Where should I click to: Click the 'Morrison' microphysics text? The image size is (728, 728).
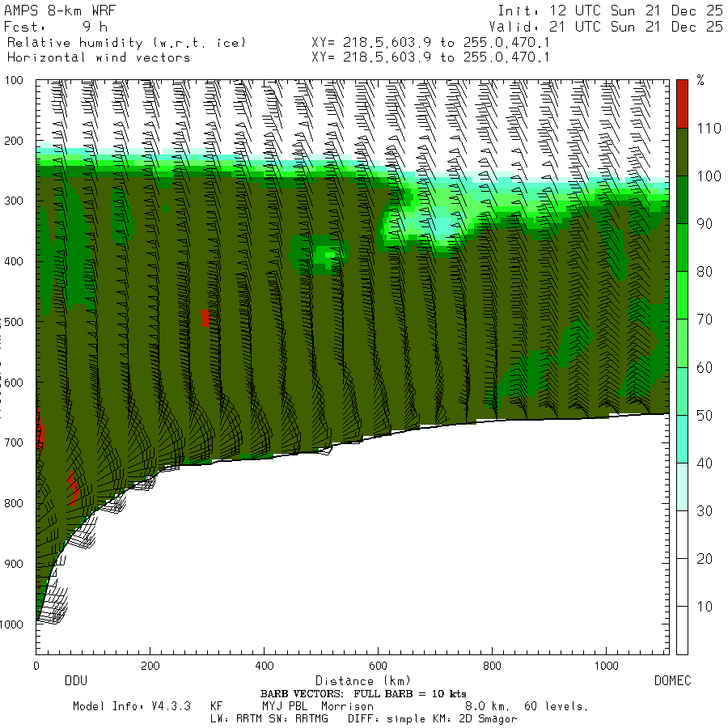pos(347,706)
